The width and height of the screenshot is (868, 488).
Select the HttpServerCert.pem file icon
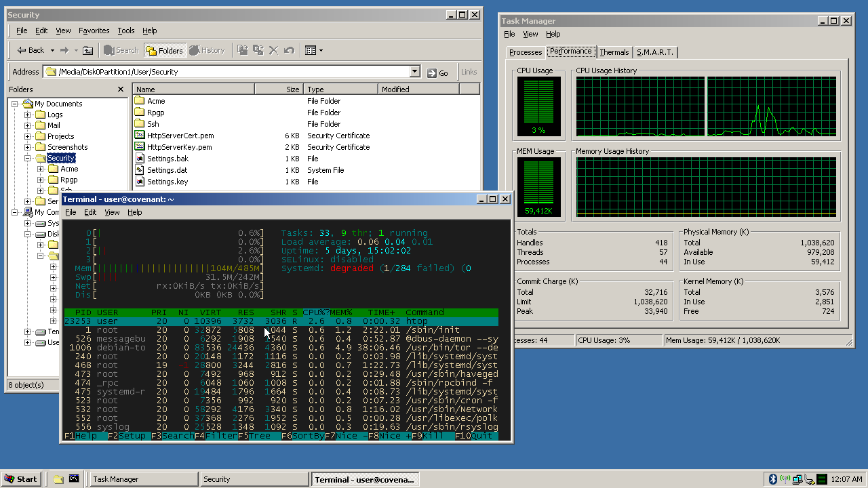pyautogui.click(x=140, y=136)
